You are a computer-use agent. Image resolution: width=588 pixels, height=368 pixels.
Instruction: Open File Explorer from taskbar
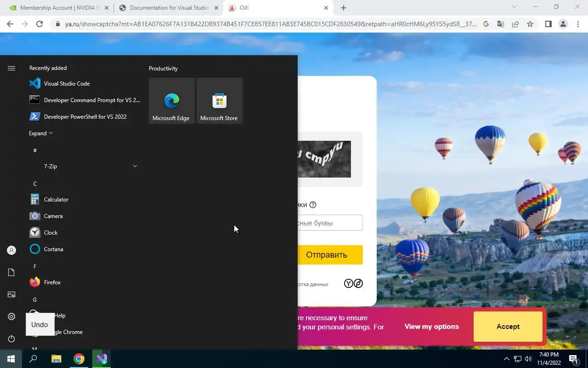pyautogui.click(x=56, y=359)
